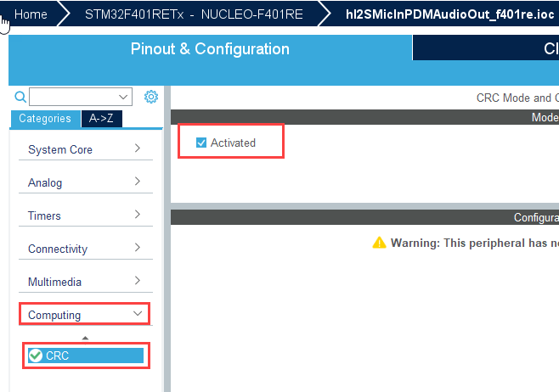
Task: Select the CRC peripheral item
Action: pyautogui.click(x=85, y=356)
